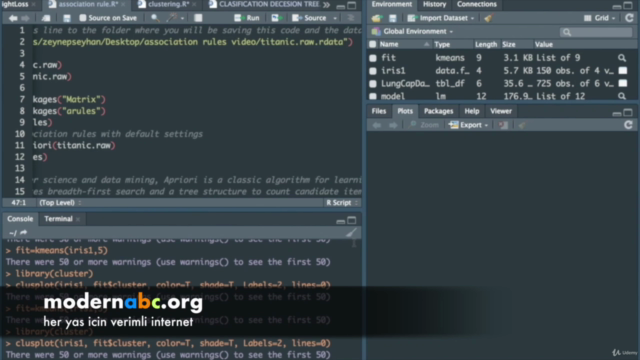640x360 pixels.
Task: Source the active script
Action: 309,18
